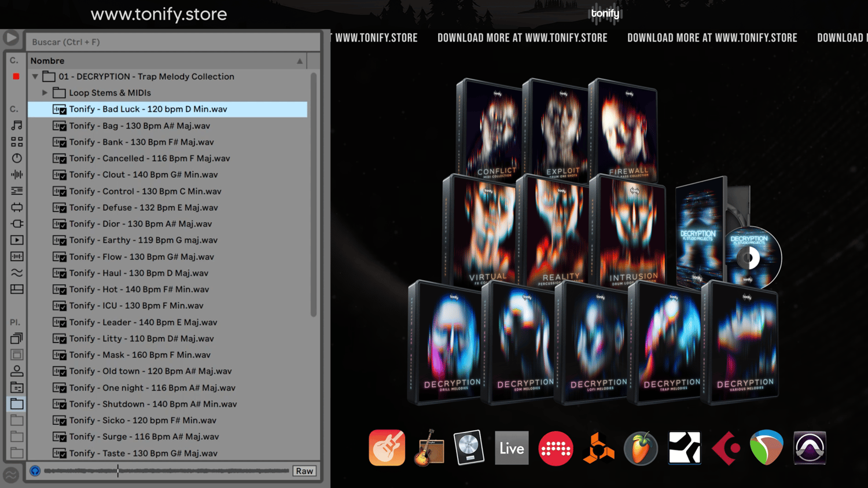Select the Plug-ins category plug icon
868x488 pixels.
point(17,223)
